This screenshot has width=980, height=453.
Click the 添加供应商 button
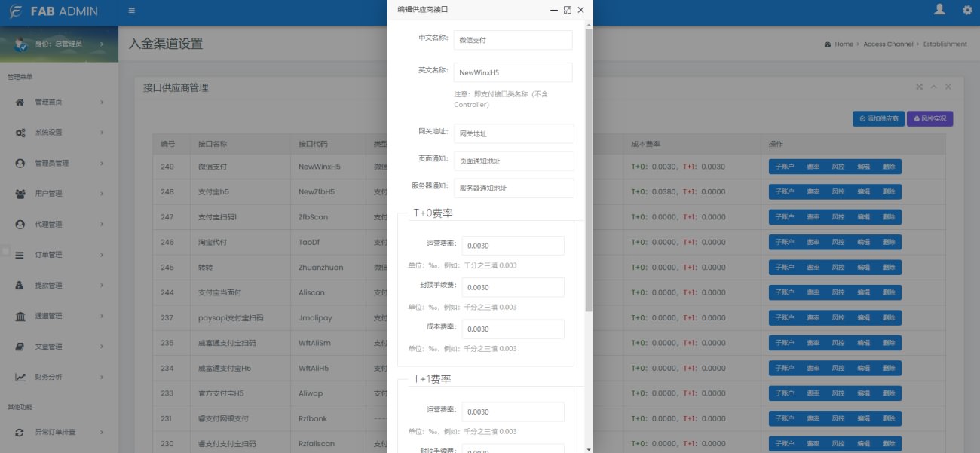pos(879,119)
